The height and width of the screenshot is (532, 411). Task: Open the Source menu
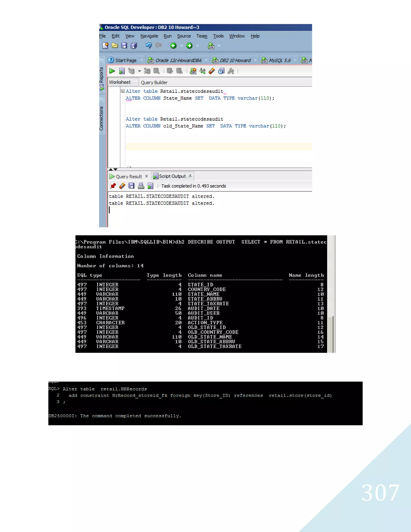tap(184, 36)
